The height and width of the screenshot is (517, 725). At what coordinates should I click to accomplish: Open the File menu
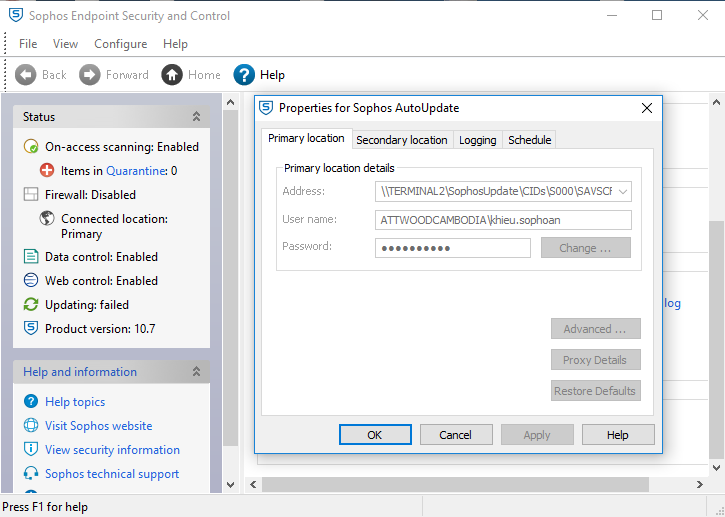coord(28,44)
